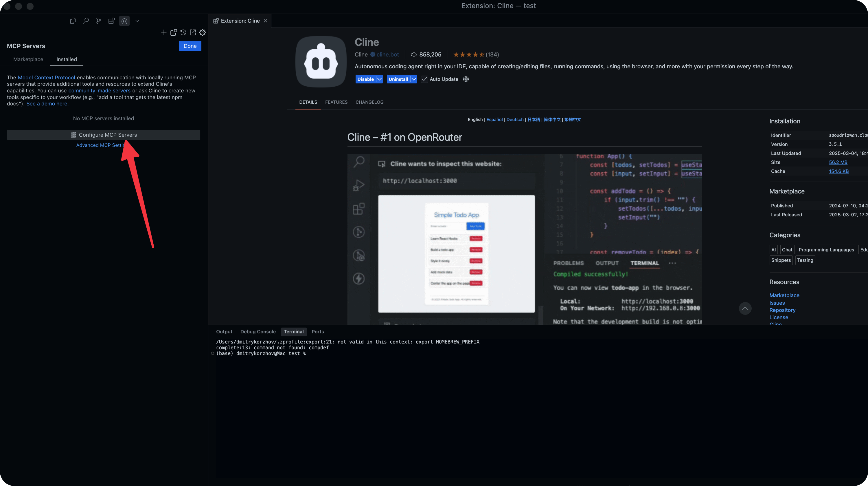Start new Cline task plus icon

tap(164, 32)
